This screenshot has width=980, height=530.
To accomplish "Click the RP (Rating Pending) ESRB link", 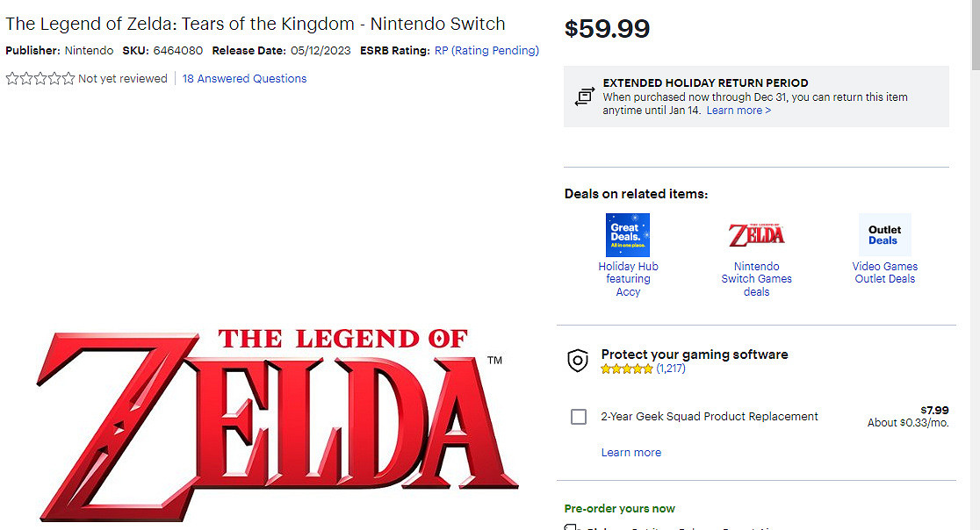I will click(x=486, y=51).
